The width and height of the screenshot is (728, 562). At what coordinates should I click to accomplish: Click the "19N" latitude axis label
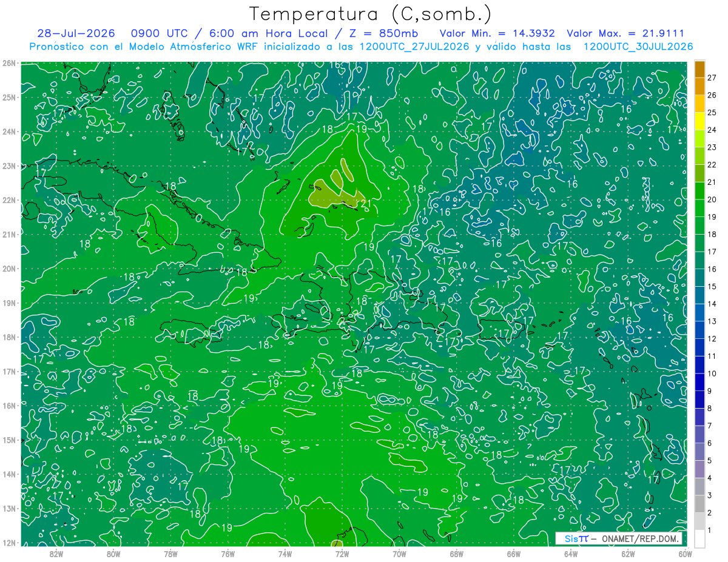click(x=8, y=303)
